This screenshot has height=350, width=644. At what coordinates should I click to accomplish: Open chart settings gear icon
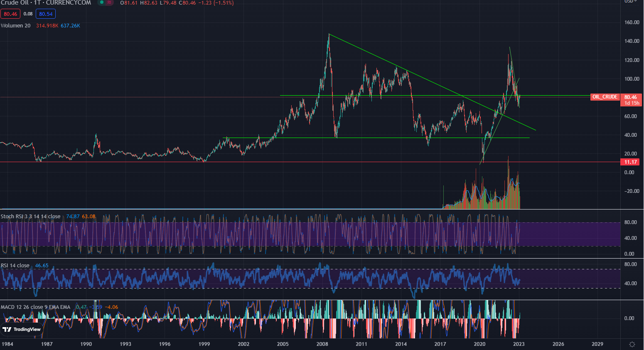(x=632, y=344)
